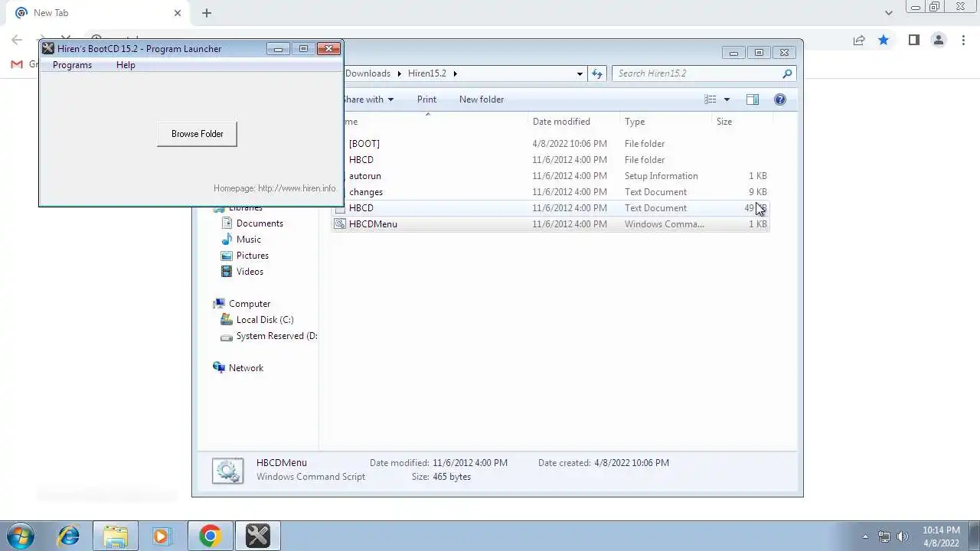Click New folder in Explorer toolbar
The width and height of the screenshot is (980, 551).
482,99
